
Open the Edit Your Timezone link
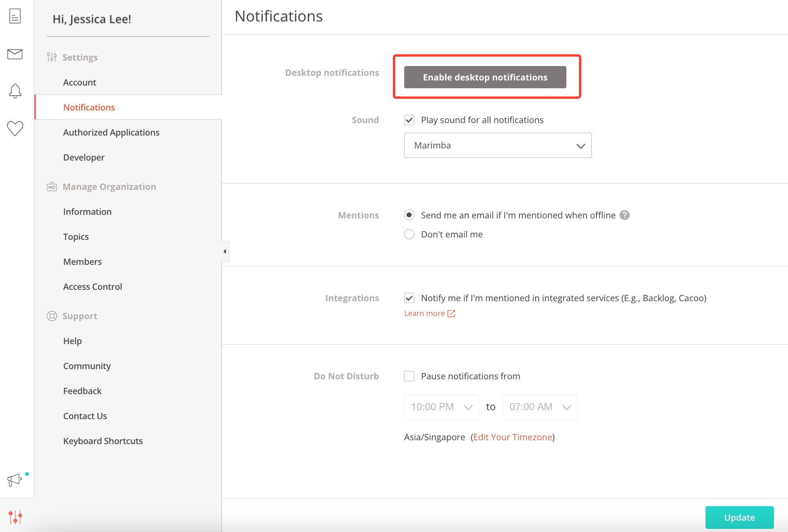pos(513,437)
